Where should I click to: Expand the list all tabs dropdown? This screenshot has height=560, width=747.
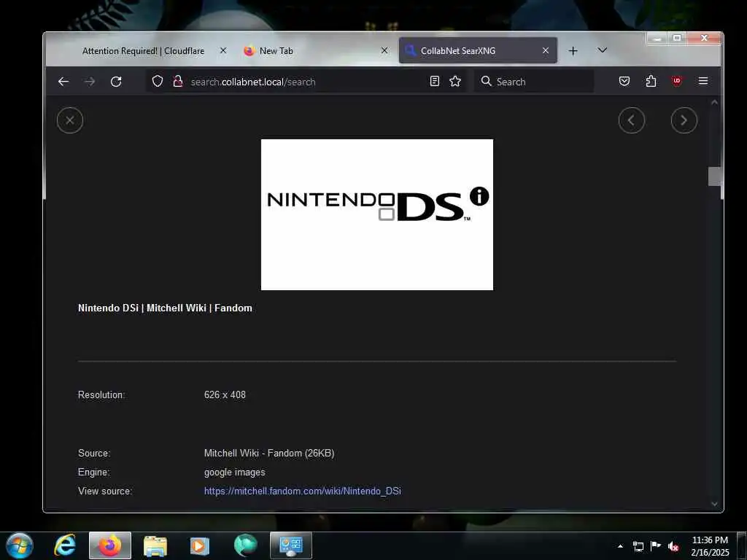[x=602, y=50]
